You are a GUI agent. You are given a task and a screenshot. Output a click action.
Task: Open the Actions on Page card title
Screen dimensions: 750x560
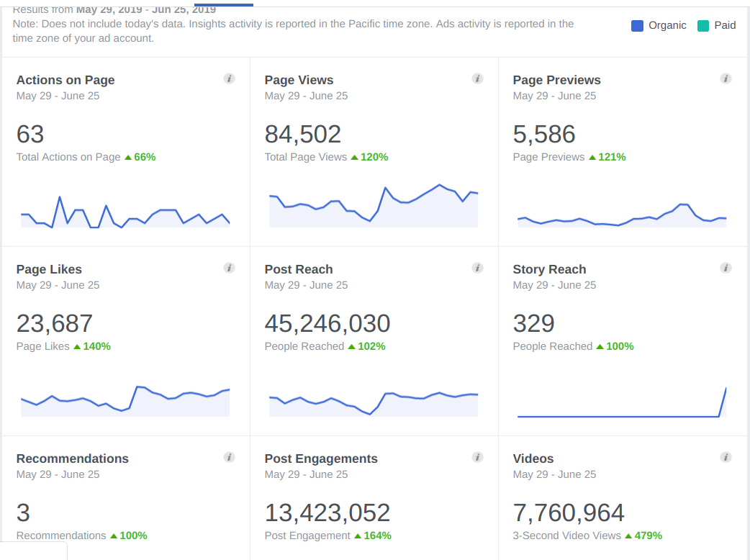point(65,80)
